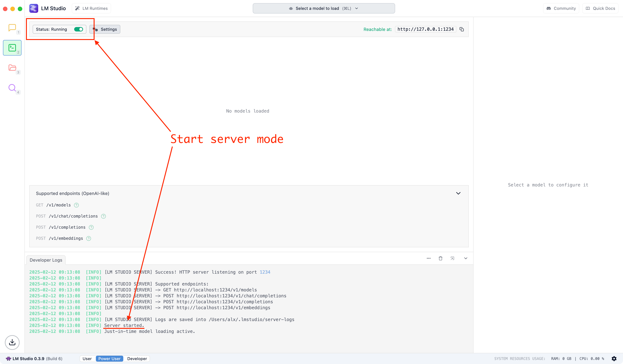Image resolution: width=623 pixels, height=364 pixels.
Task: Open the LM Runtimes button
Action: point(91,8)
